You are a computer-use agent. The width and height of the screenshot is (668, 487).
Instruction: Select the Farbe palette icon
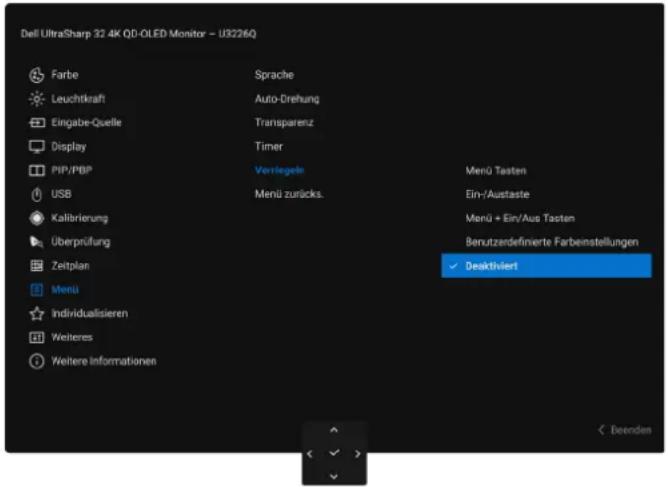click(x=37, y=75)
